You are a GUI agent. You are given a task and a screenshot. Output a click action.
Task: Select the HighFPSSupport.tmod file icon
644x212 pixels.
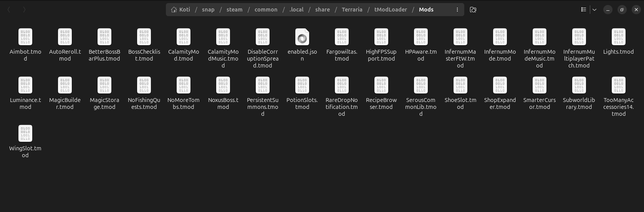(381, 37)
